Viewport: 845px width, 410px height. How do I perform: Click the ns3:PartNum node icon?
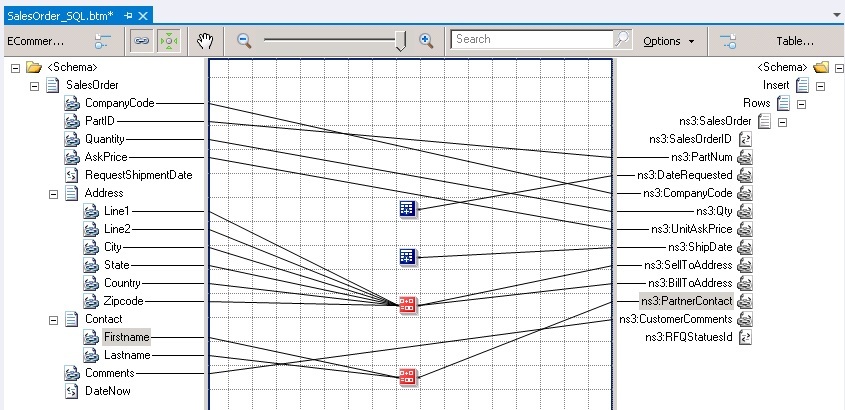coord(745,157)
